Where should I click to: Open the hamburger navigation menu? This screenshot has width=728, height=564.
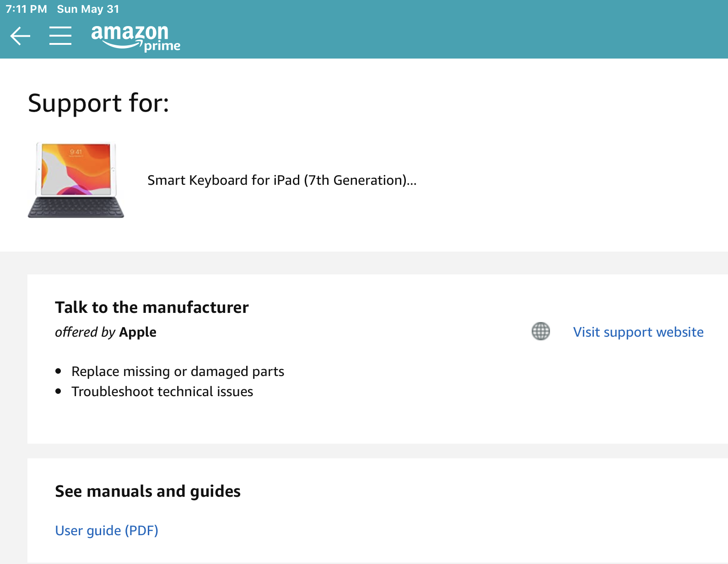pos(60,36)
